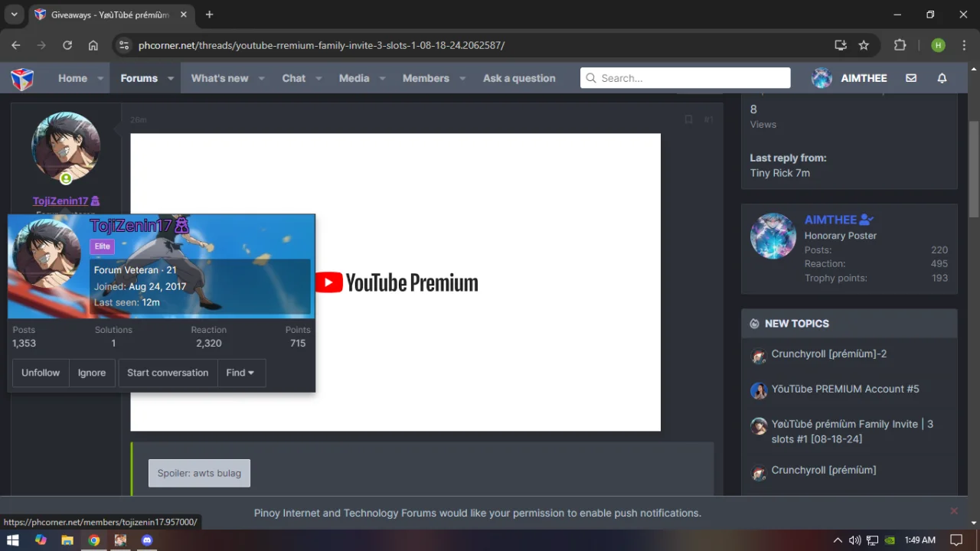Open YõuTübe PREMIUM Account #5 topic
The height and width of the screenshot is (551, 980).
point(845,389)
